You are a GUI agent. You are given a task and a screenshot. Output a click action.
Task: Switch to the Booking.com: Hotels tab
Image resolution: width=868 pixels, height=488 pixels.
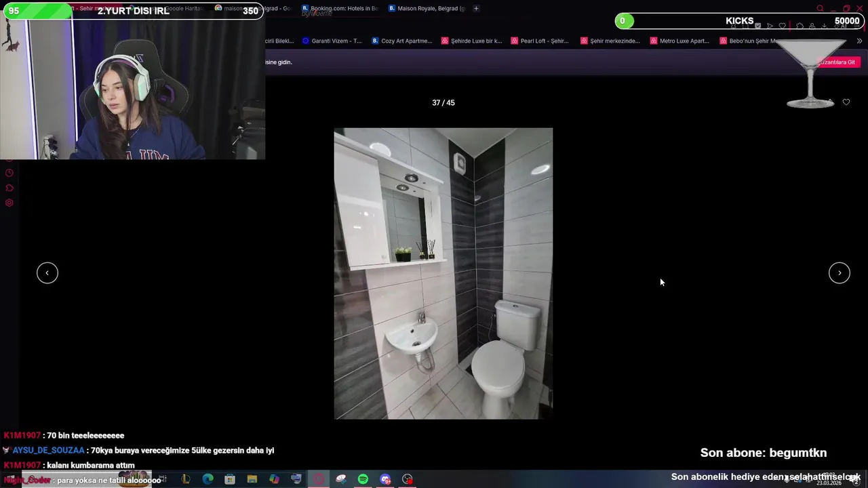pyautogui.click(x=339, y=8)
